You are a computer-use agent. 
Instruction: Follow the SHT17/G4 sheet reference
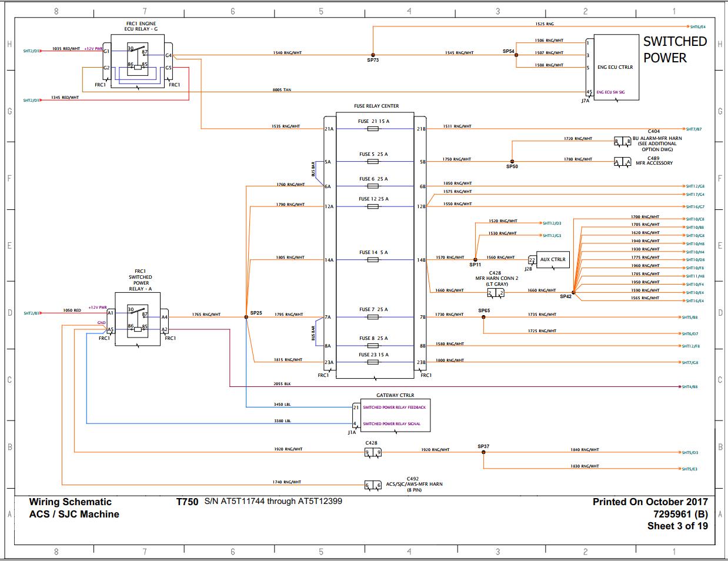click(x=695, y=195)
